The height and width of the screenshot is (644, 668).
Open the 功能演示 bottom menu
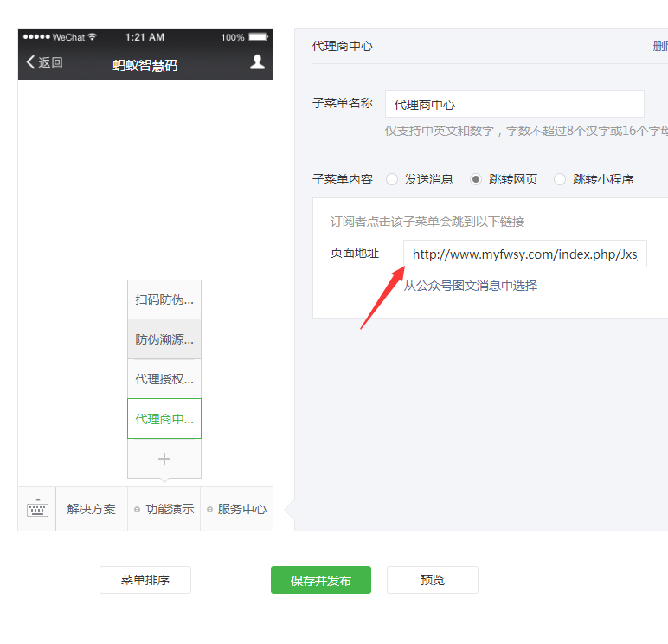tap(164, 509)
